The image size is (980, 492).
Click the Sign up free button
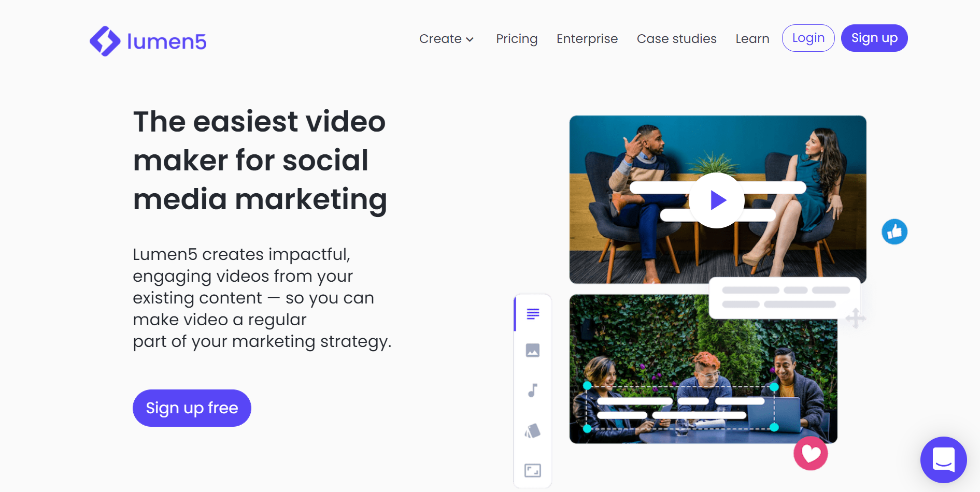pos(192,408)
